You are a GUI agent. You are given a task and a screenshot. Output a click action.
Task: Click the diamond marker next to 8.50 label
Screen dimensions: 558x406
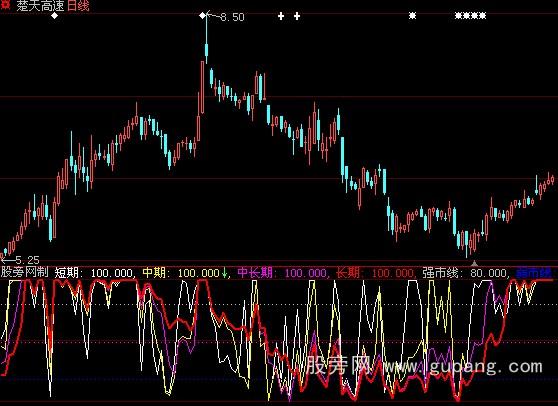pos(202,15)
